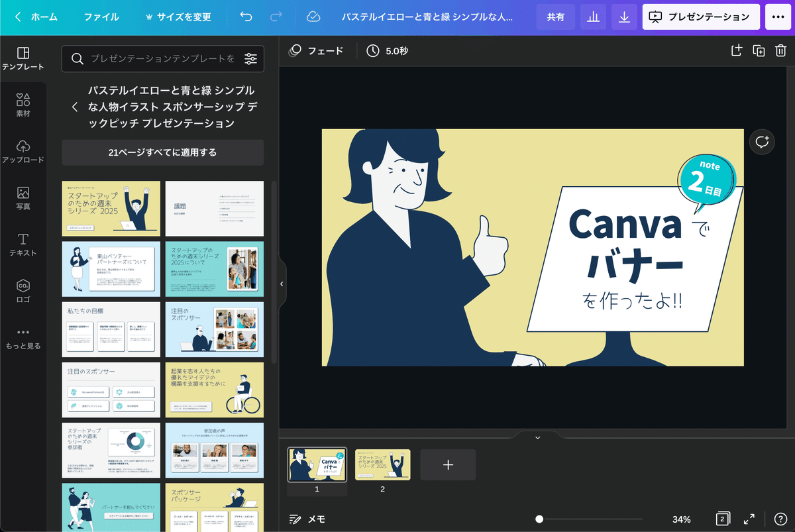Open the analytics chart icon

click(x=593, y=17)
